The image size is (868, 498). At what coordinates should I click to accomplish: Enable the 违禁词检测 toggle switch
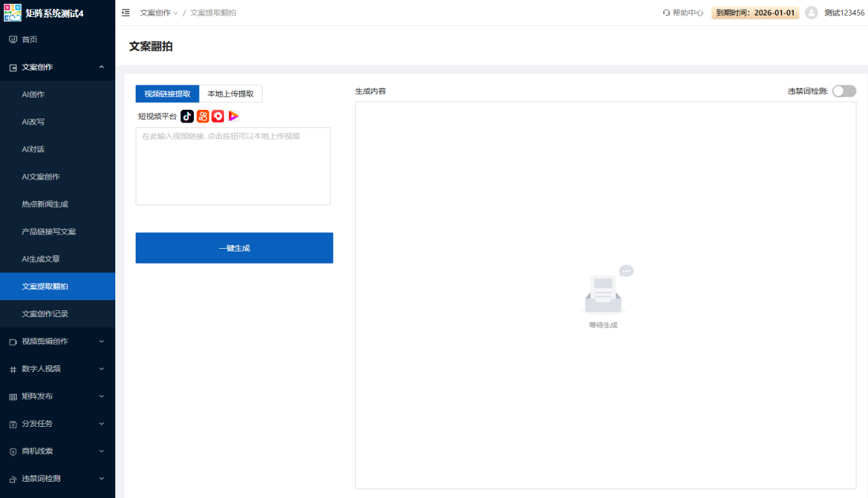click(x=844, y=91)
